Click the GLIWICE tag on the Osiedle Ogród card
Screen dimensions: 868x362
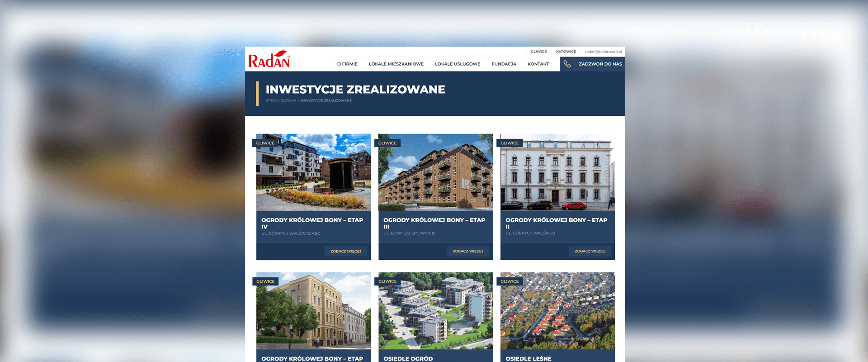tap(387, 281)
